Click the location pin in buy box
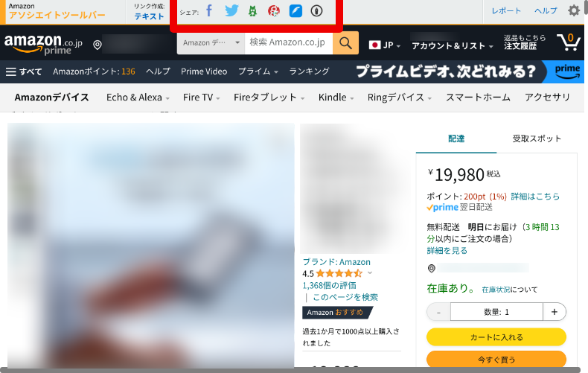This screenshot has width=588, height=373. point(431,268)
